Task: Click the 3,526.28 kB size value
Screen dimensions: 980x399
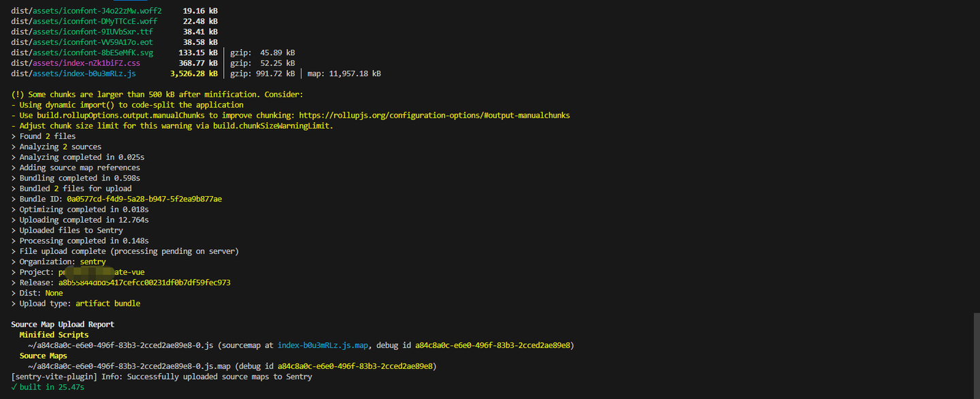Action: click(194, 74)
